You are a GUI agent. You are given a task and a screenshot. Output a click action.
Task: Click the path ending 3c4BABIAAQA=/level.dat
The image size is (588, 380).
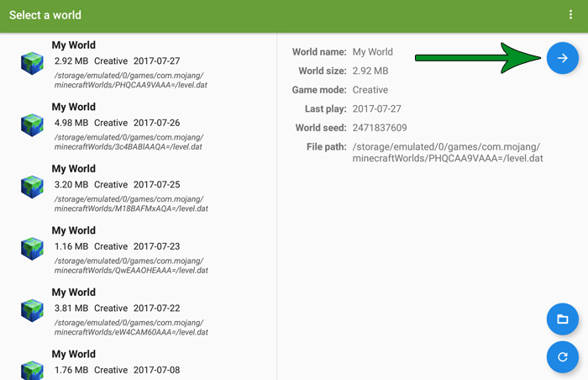pos(129,142)
